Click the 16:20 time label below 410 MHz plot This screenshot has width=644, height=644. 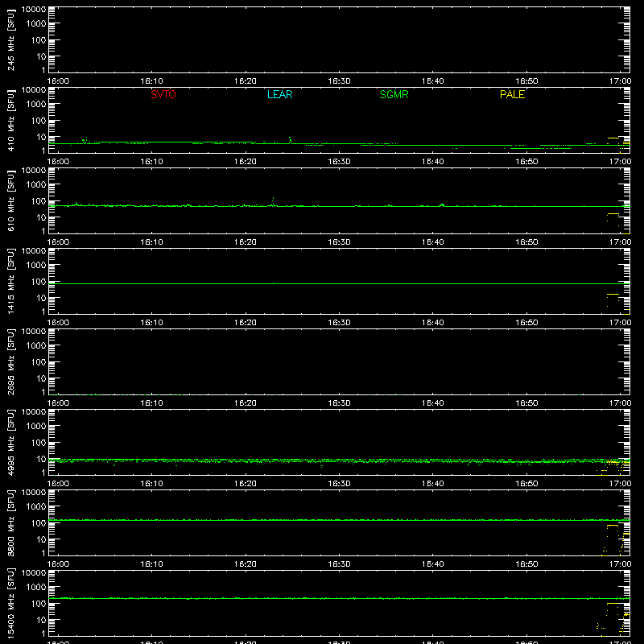click(246, 162)
